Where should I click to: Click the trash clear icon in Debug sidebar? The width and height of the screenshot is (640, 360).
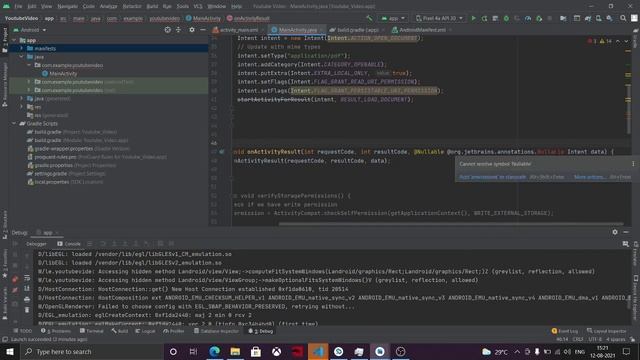click(x=27, y=310)
